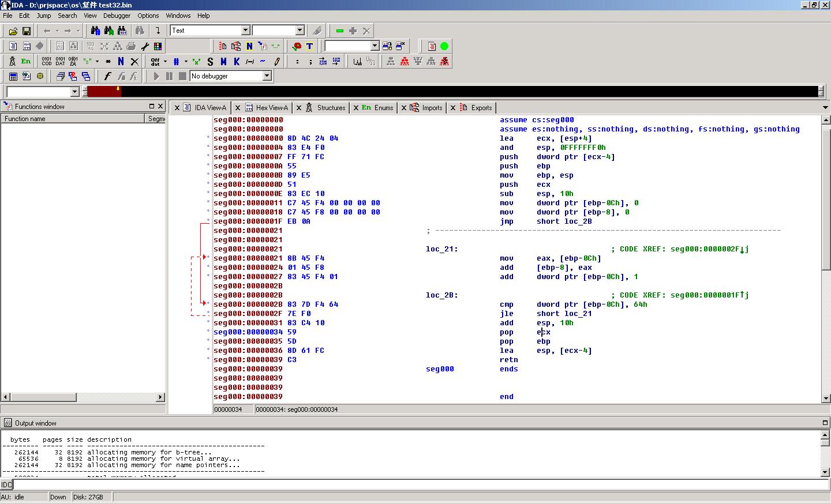The height and width of the screenshot is (504, 831).
Task: Click the Save database floppy icon
Action: (26, 31)
